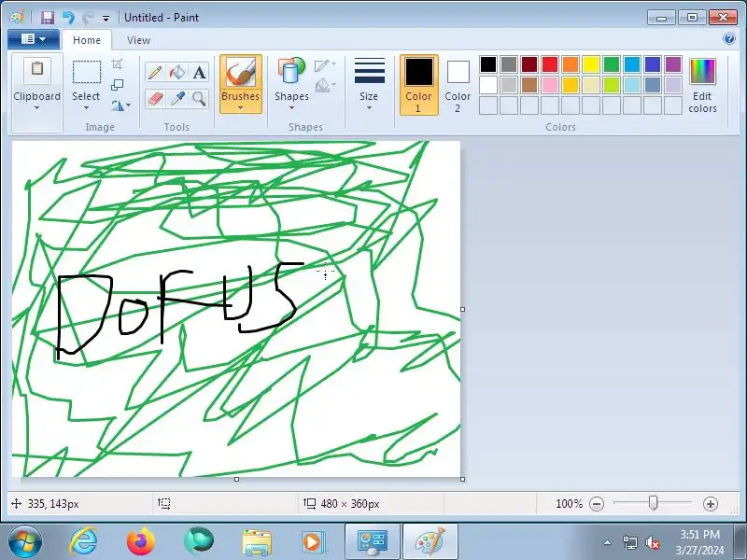Expand the Shapes dropdown arrow

point(291,108)
